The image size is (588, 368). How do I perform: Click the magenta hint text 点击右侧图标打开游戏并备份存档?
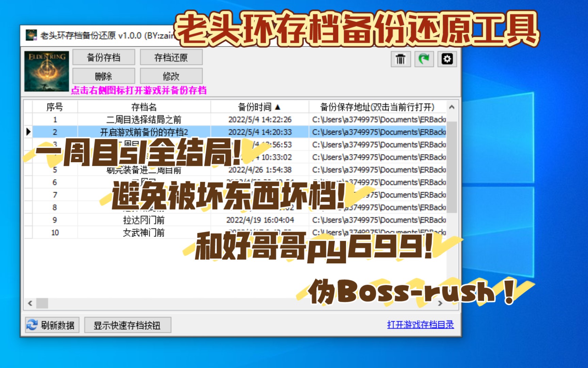pyautogui.click(x=139, y=90)
